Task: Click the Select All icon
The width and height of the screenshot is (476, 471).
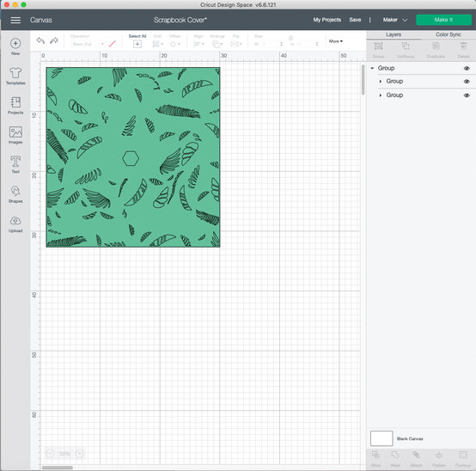Action: [x=137, y=44]
